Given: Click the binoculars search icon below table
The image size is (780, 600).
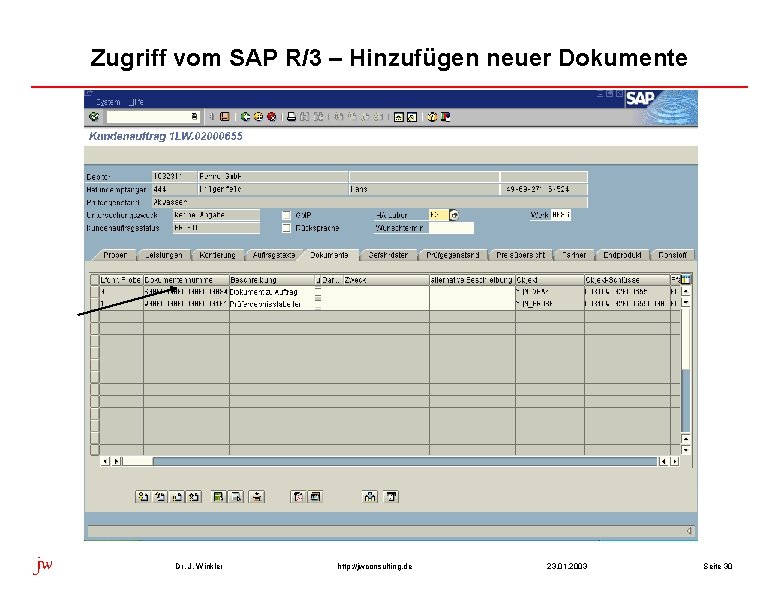Looking at the screenshot, I should pos(370,497).
